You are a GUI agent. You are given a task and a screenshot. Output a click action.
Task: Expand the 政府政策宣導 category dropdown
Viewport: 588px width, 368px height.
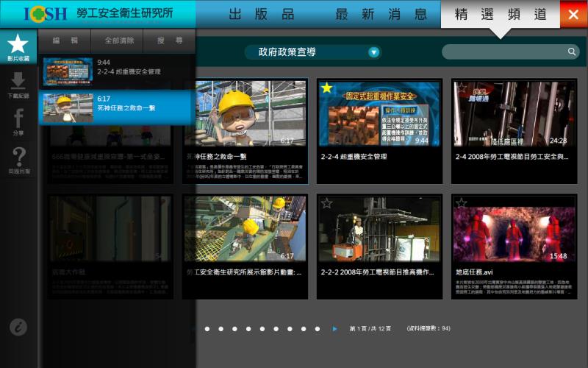pos(374,52)
